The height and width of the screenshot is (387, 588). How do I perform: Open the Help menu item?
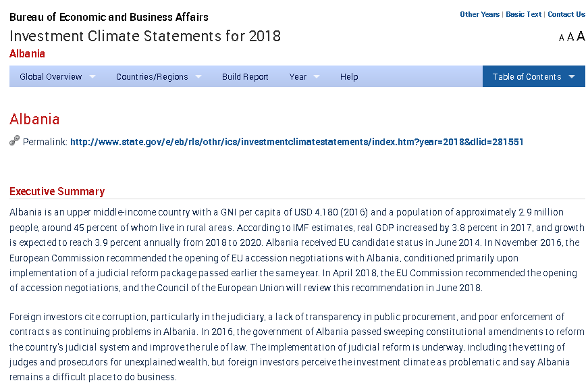(x=349, y=77)
